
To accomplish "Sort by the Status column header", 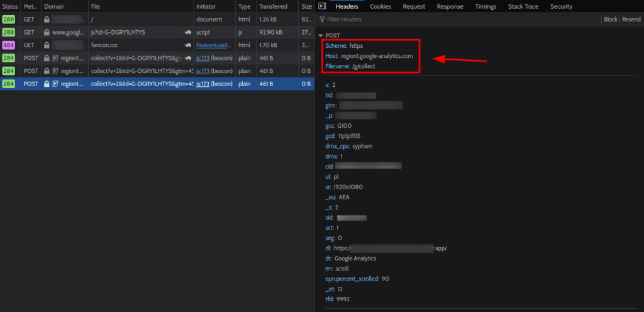I will point(10,6).
